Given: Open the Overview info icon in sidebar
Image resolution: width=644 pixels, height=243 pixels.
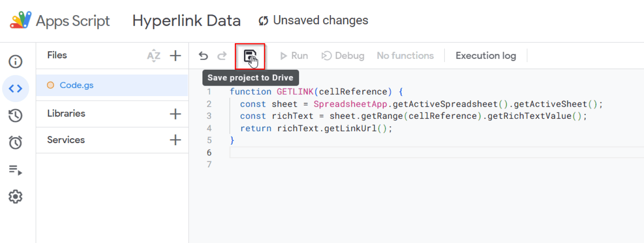Looking at the screenshot, I should tap(16, 62).
